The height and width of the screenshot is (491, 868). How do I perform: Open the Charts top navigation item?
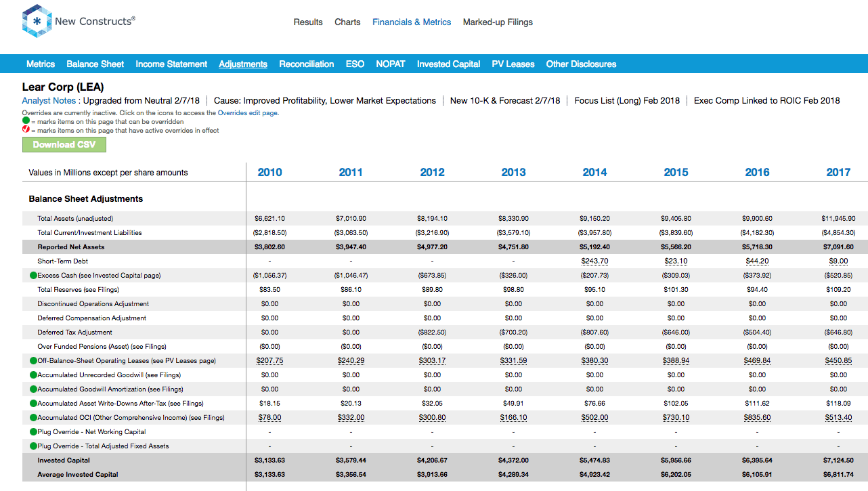click(347, 22)
